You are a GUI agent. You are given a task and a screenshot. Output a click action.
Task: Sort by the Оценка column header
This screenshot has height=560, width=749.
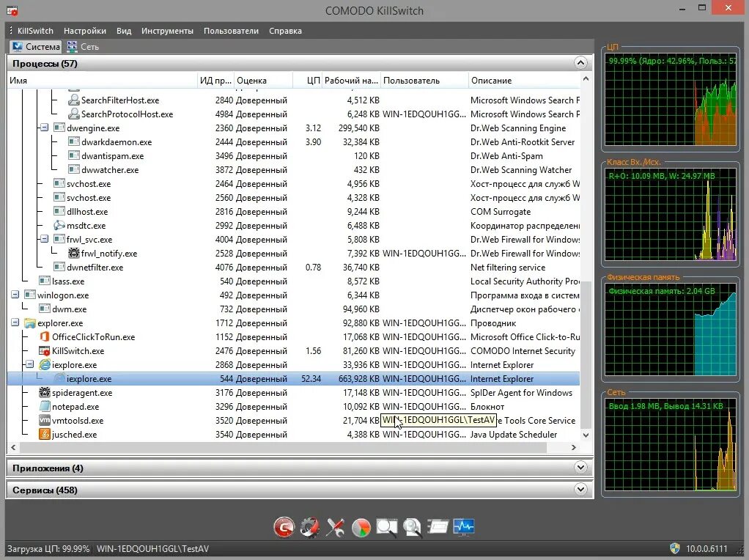coord(263,81)
